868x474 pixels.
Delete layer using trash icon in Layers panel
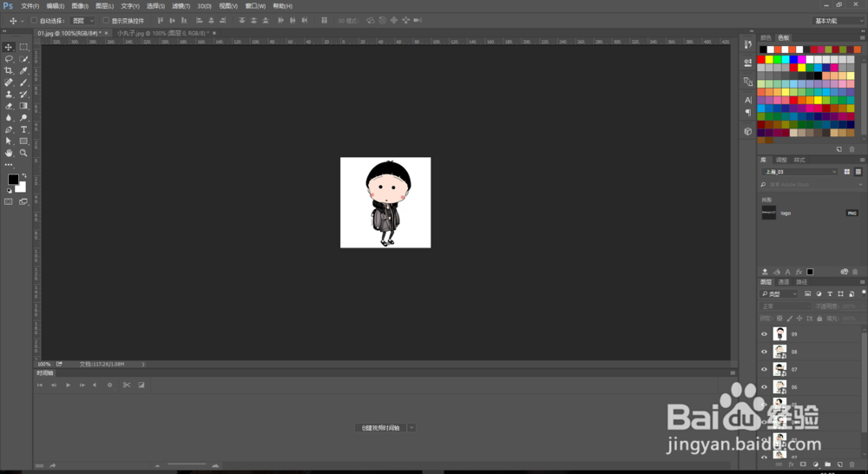(x=852, y=464)
